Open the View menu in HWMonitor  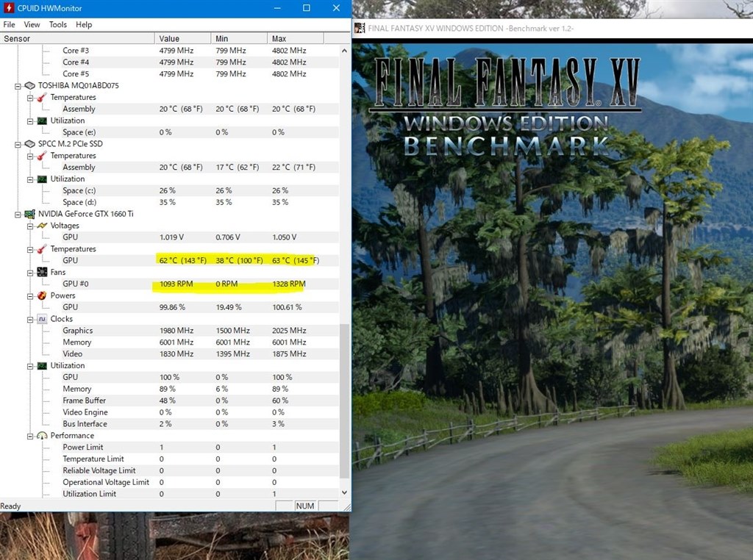(x=32, y=24)
